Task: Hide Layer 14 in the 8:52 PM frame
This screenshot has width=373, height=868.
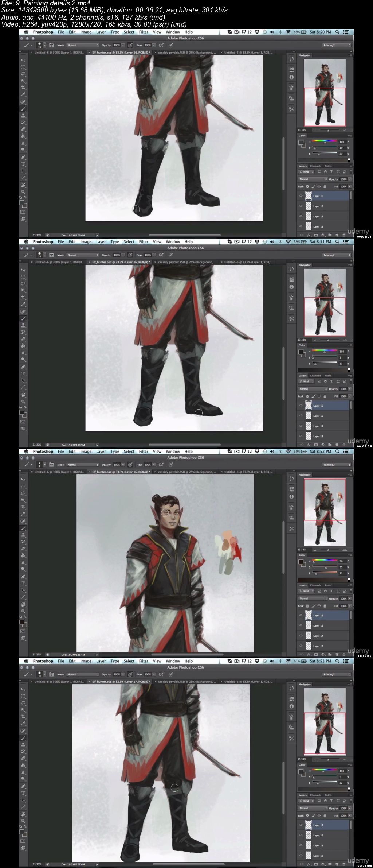Action: tap(301, 636)
